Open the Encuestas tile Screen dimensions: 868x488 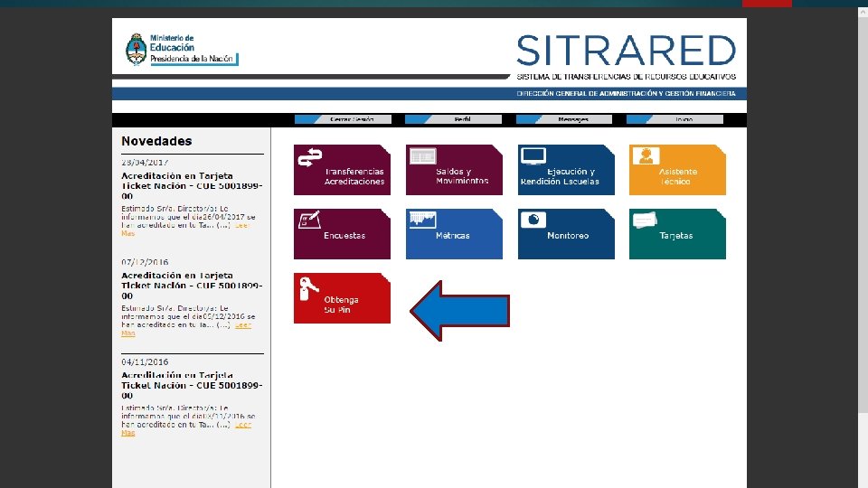[342, 234]
